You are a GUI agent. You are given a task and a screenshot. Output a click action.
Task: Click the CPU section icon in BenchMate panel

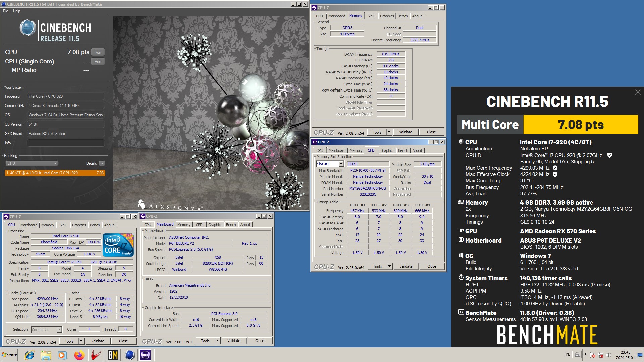[x=461, y=142]
